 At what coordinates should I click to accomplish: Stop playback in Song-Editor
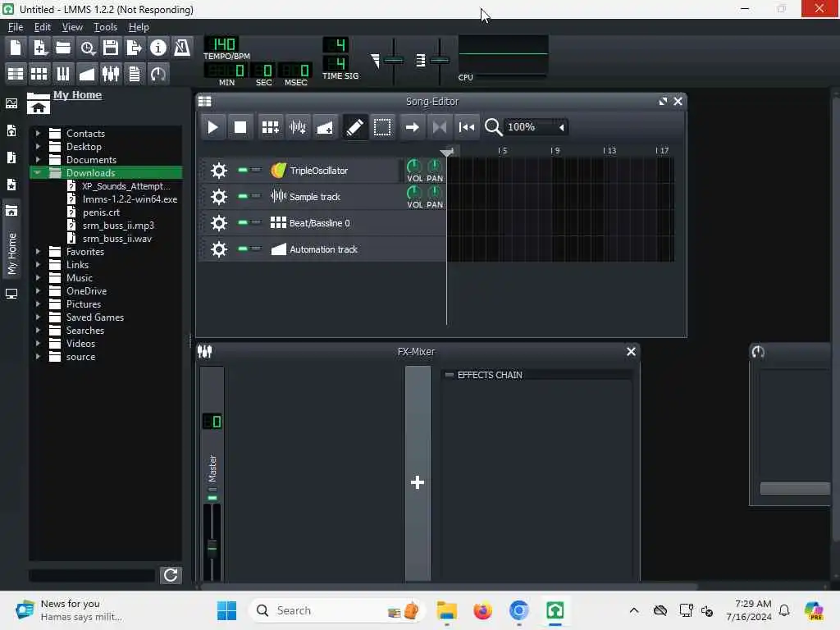click(x=240, y=127)
